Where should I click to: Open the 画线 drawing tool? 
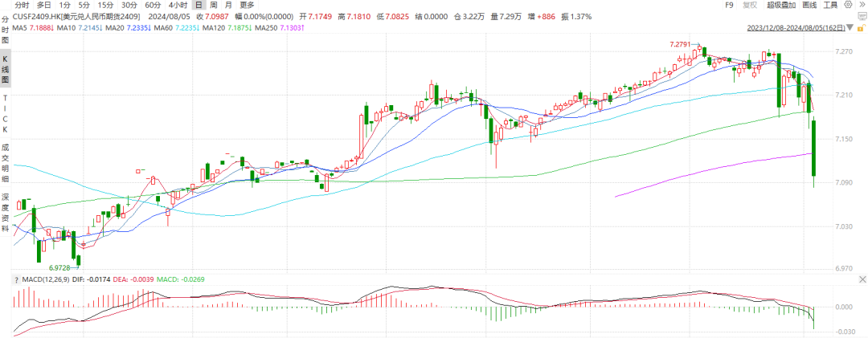coord(813,5)
